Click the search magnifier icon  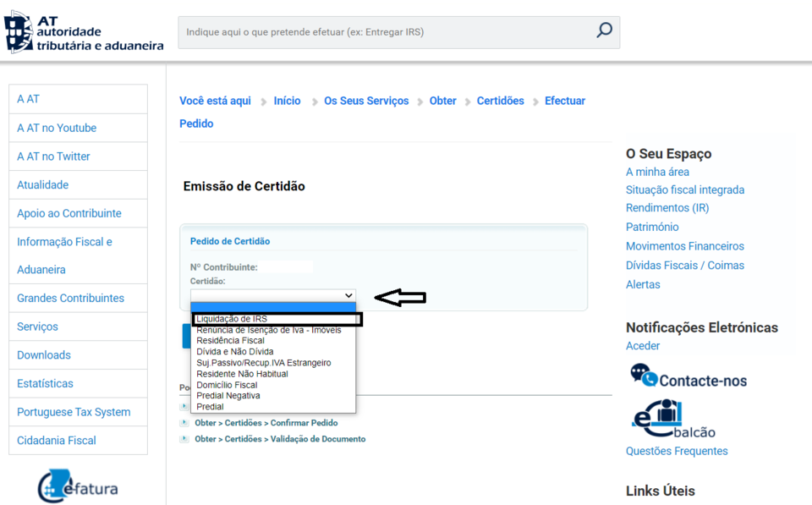coord(604,31)
